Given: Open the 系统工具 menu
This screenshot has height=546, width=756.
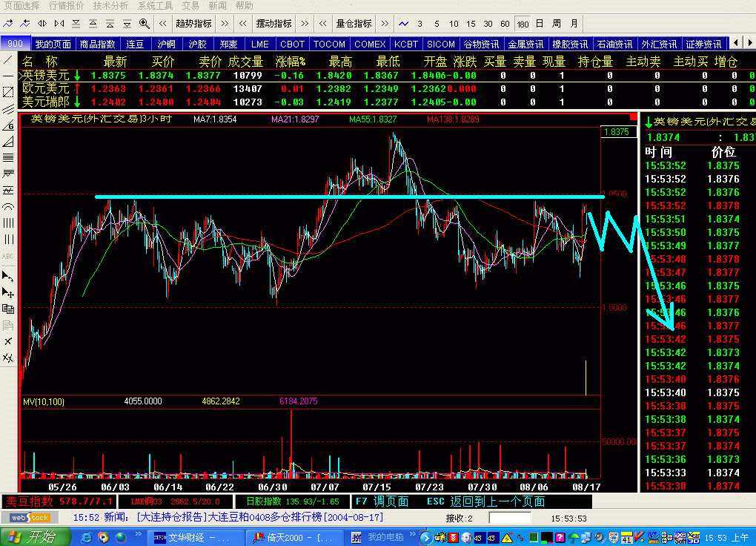Looking at the screenshot, I should pos(155,6).
